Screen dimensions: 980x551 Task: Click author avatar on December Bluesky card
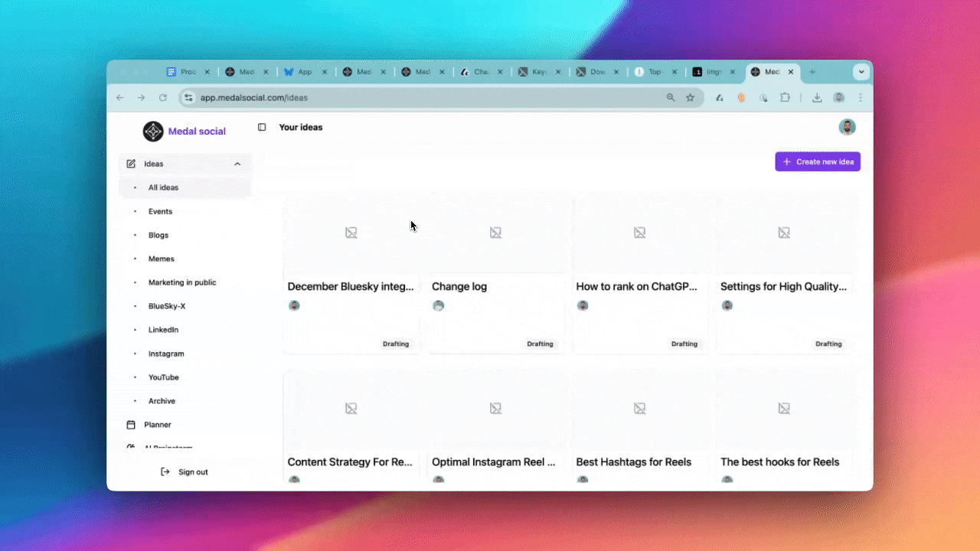click(x=294, y=305)
